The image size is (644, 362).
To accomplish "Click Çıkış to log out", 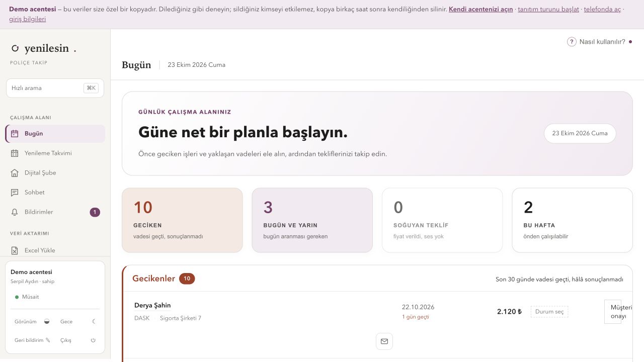I will tap(78, 340).
